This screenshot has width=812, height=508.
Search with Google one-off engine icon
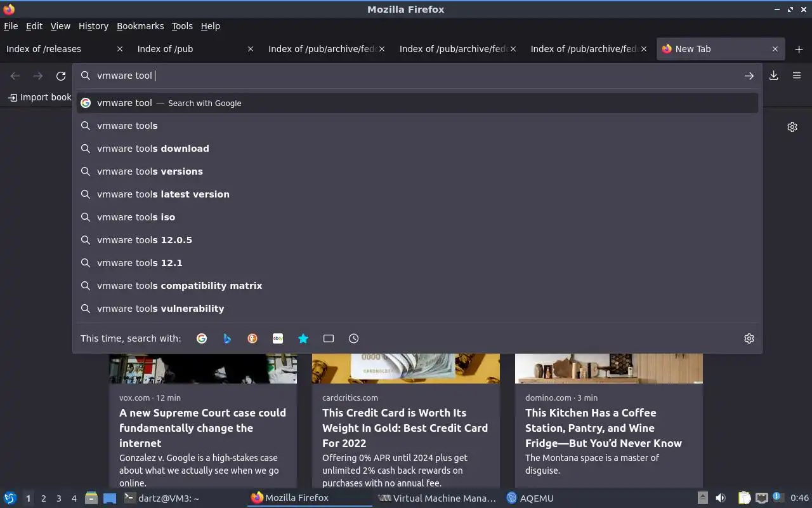click(202, 338)
